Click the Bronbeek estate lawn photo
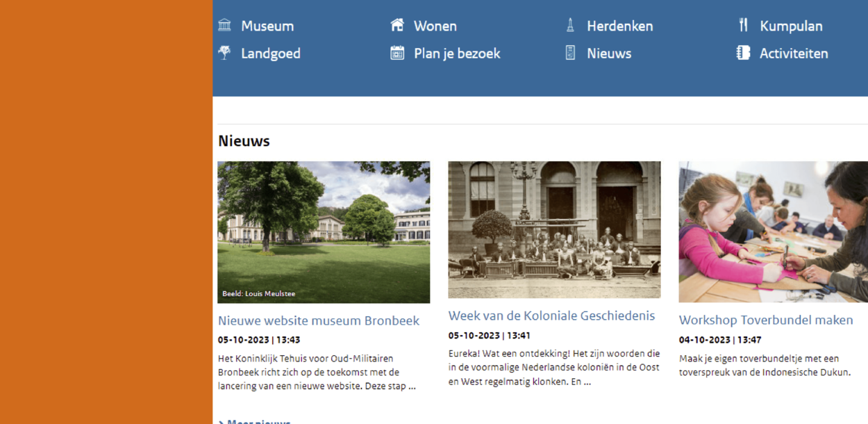The width and height of the screenshot is (868, 424). (x=324, y=232)
